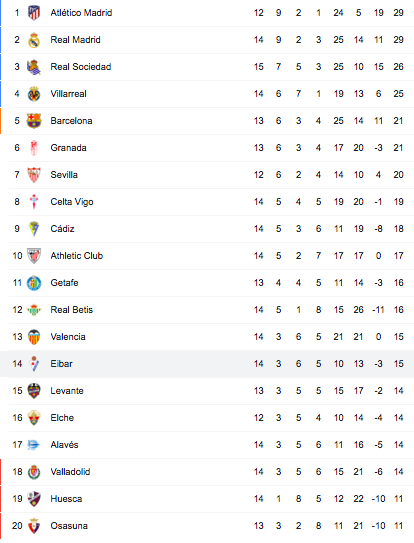Click the Levante club badge
This screenshot has width=414, height=543.
click(x=34, y=391)
